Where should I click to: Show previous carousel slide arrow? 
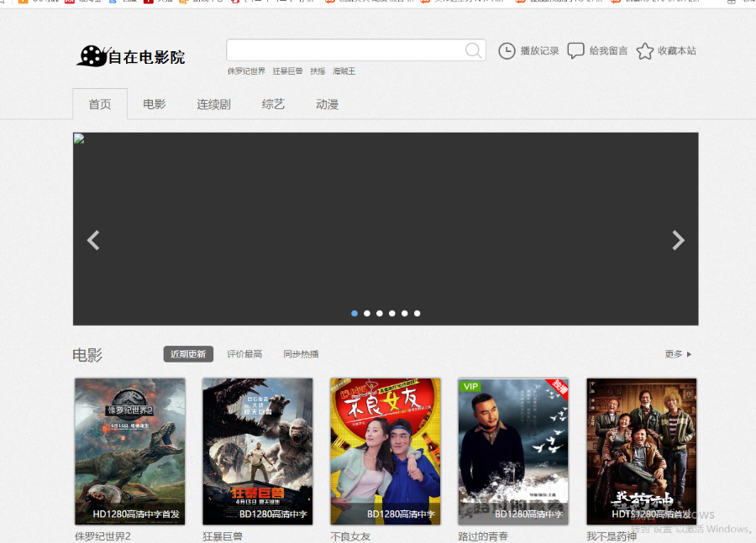[93, 240]
